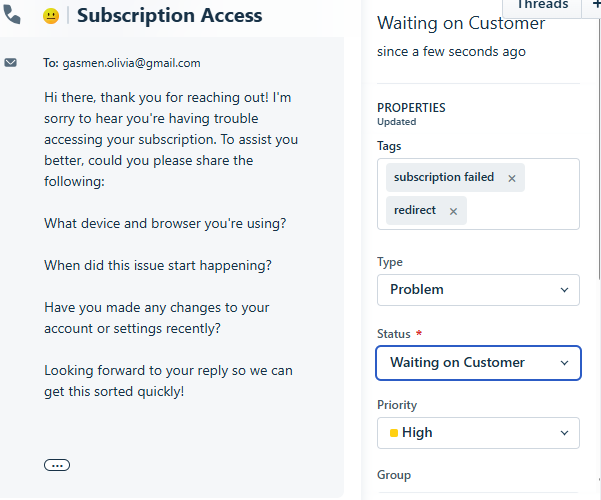
Task: Click the Subscription Access ticket title
Action: 170,16
